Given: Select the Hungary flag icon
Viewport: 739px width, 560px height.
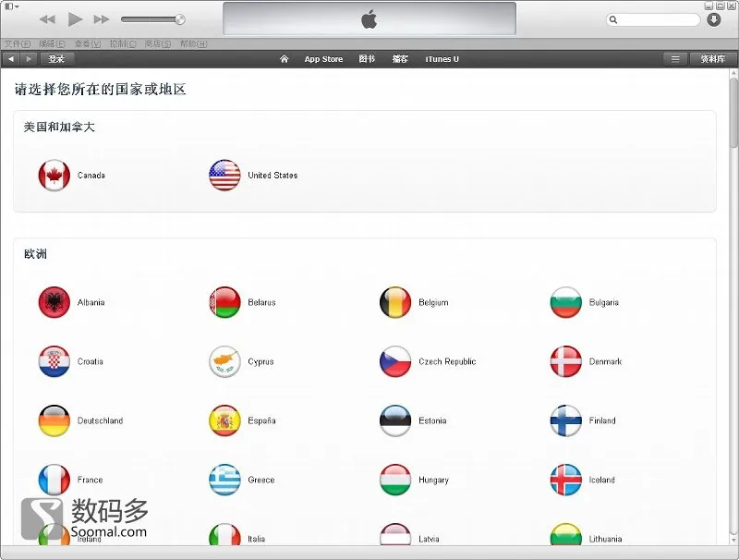Looking at the screenshot, I should point(395,480).
